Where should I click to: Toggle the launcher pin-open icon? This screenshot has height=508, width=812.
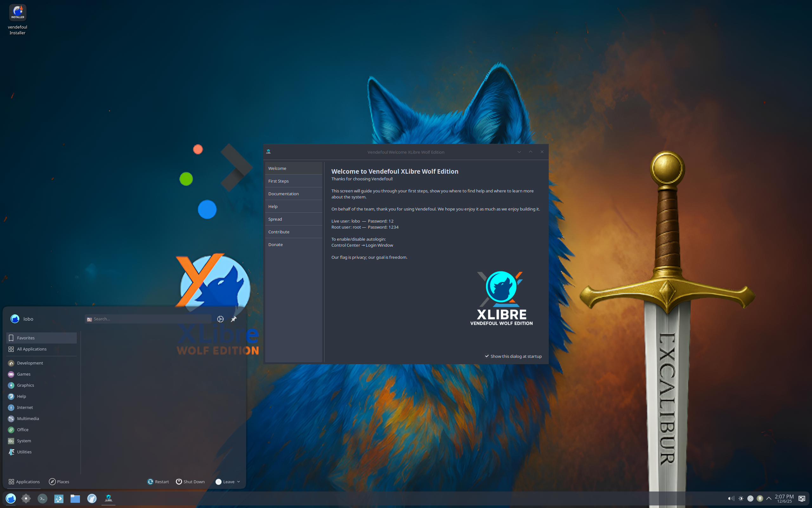234,319
